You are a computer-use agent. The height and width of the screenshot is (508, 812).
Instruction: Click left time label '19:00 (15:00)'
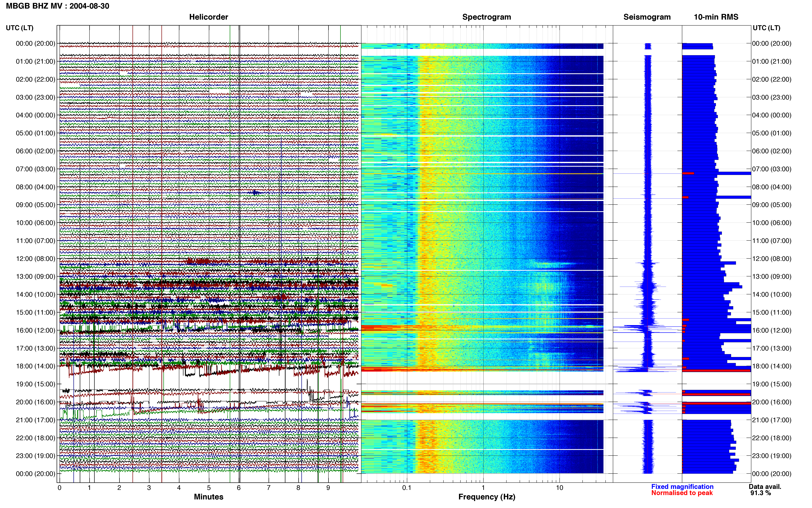36,384
